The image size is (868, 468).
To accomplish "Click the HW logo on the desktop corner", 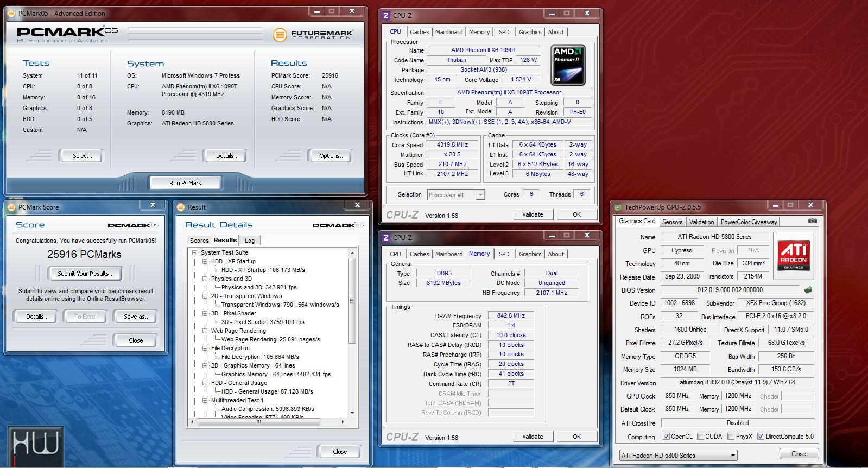I will (36, 446).
